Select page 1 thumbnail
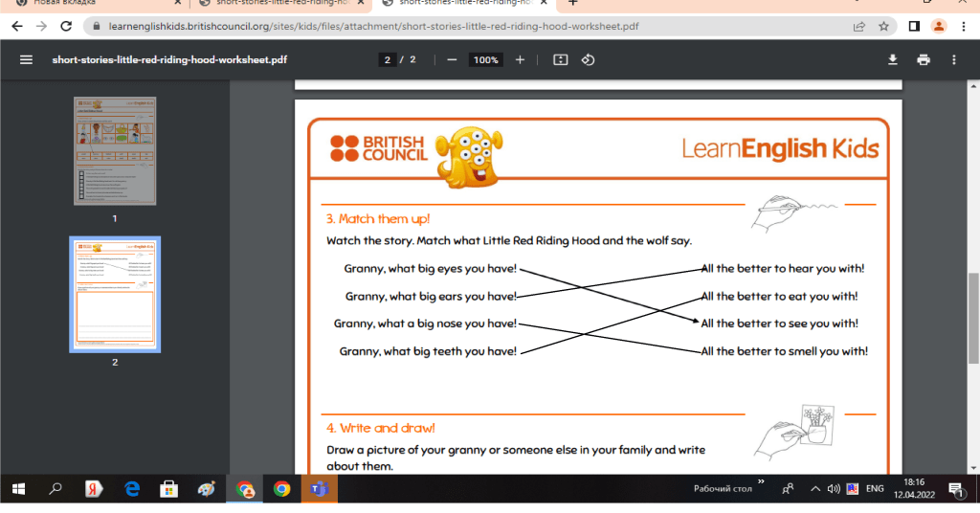 [115, 150]
